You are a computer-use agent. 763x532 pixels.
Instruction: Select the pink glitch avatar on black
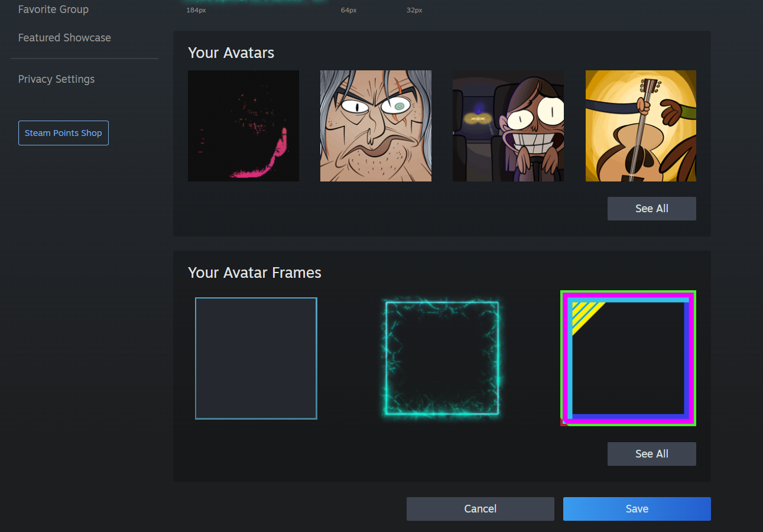243,126
